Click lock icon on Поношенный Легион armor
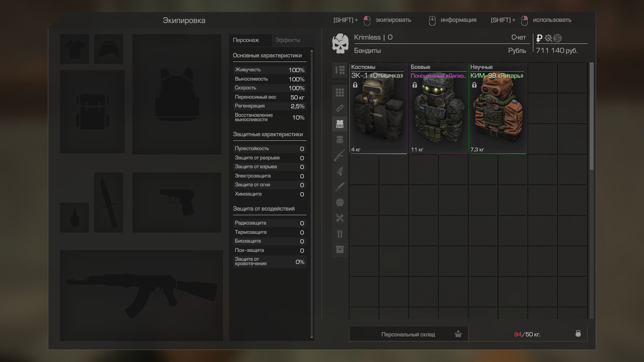 [x=415, y=85]
